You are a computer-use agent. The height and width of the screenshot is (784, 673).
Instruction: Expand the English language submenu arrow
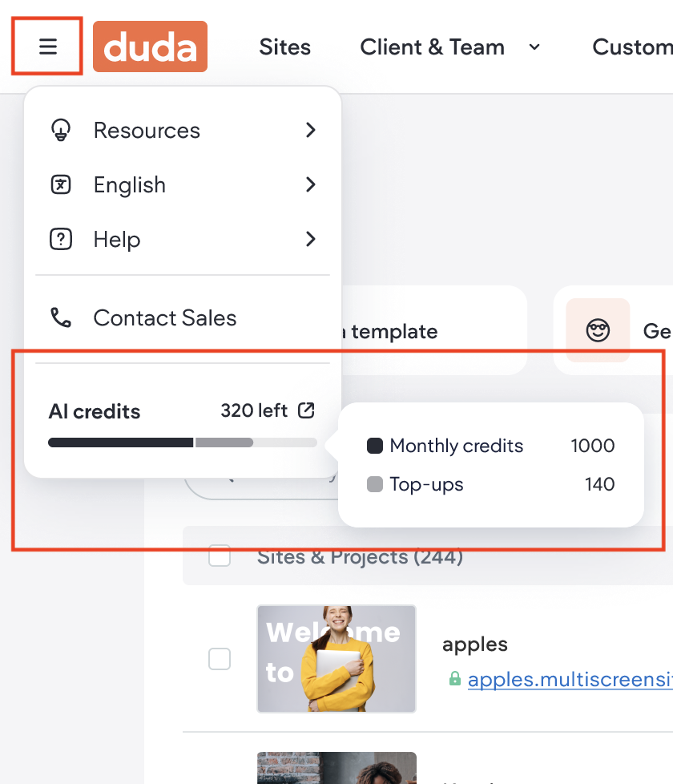coord(311,184)
